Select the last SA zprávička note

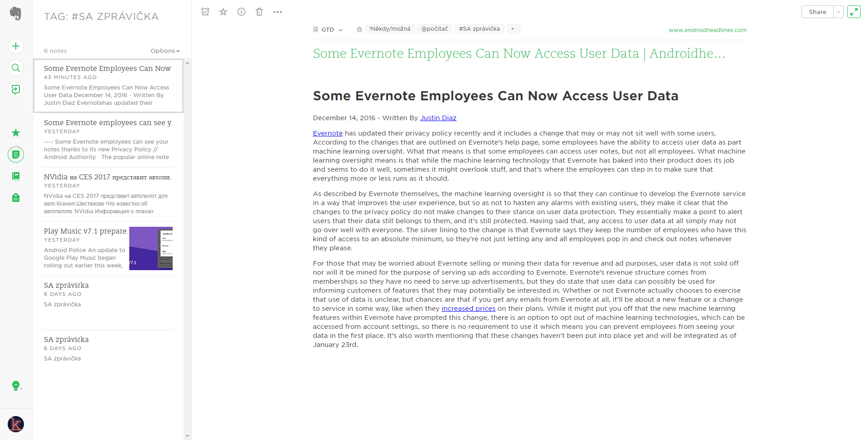(x=108, y=357)
